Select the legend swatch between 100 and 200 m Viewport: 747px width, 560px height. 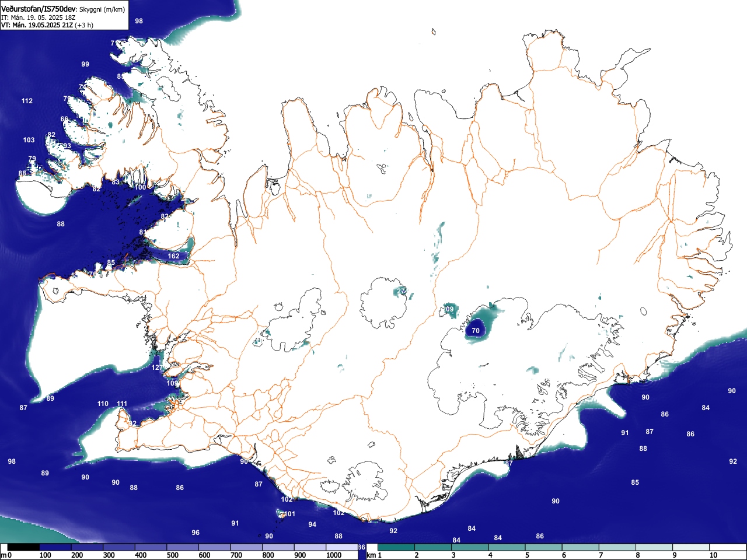pos(55,547)
